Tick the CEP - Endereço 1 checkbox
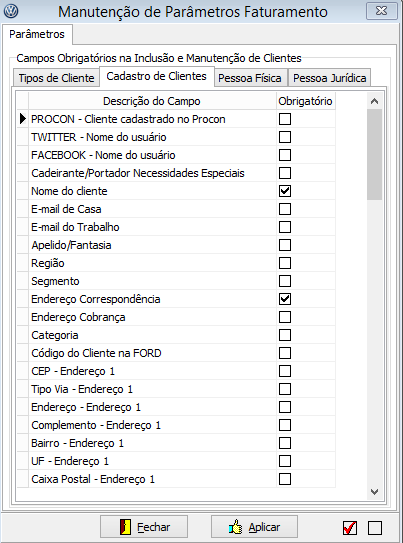This screenshot has width=403, height=543. tap(285, 371)
